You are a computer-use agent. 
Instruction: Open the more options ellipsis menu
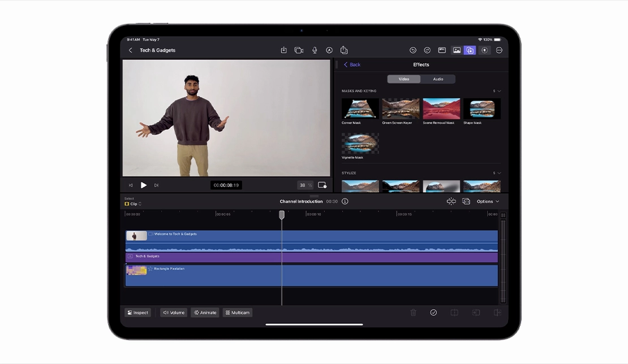499,50
